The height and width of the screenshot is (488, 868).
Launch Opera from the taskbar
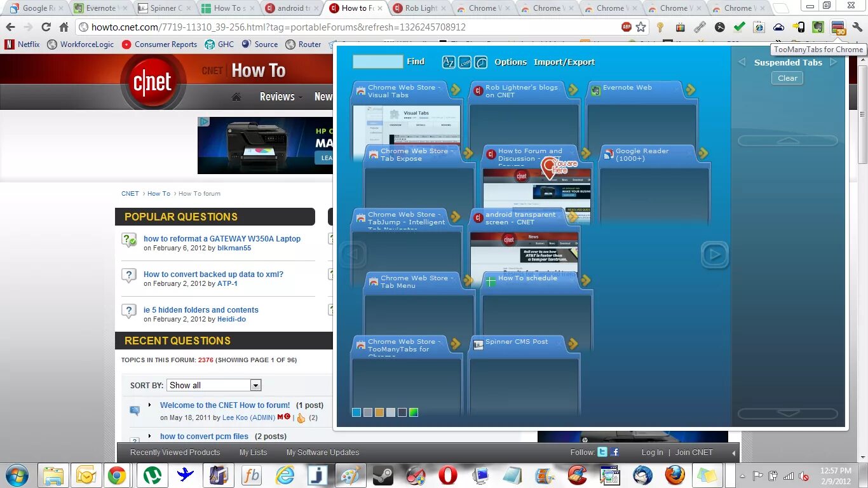[448, 475]
